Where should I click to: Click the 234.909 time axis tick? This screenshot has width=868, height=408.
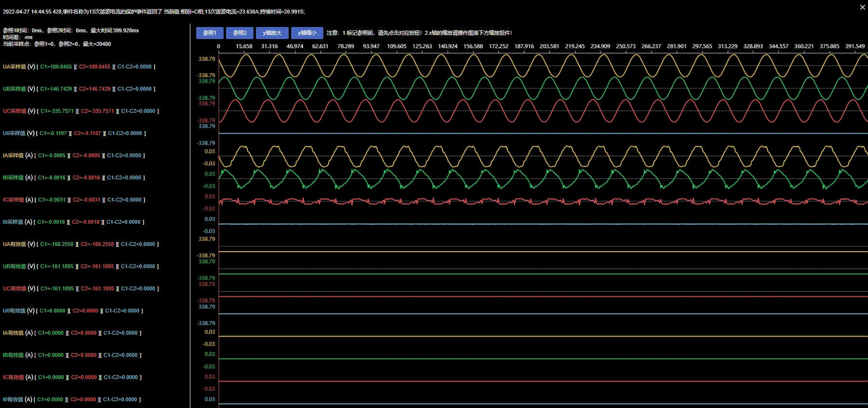point(600,46)
